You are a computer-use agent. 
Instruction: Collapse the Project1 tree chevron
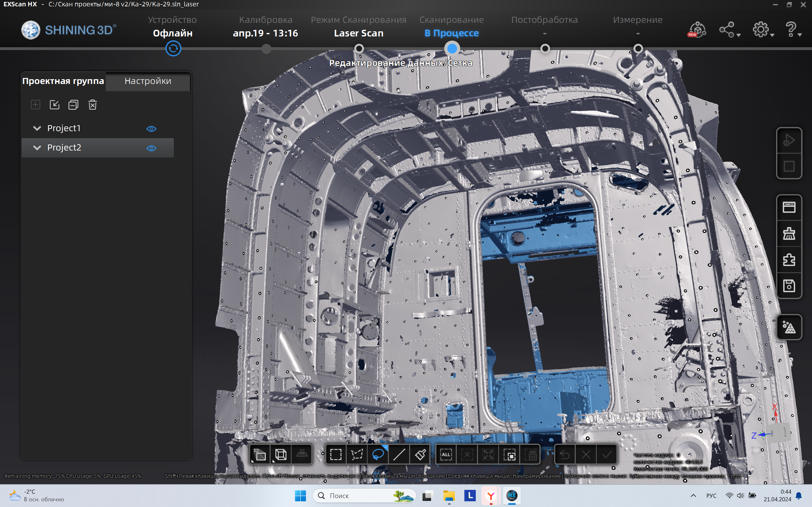pyautogui.click(x=37, y=128)
